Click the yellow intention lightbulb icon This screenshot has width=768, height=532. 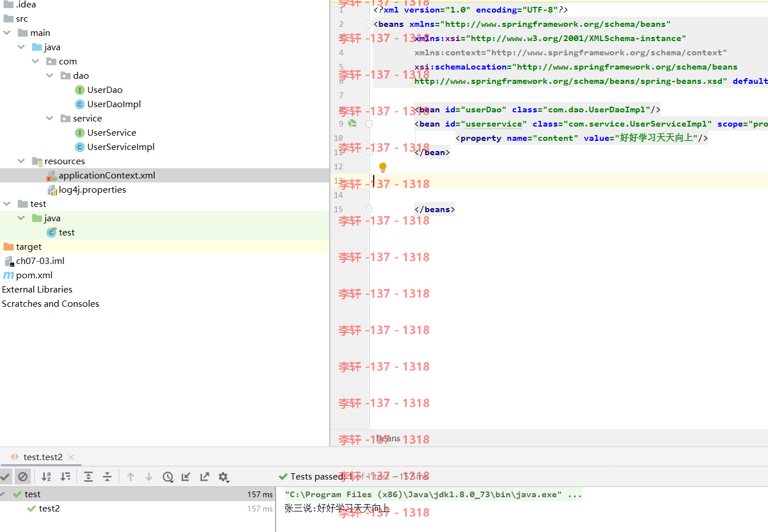click(x=383, y=167)
